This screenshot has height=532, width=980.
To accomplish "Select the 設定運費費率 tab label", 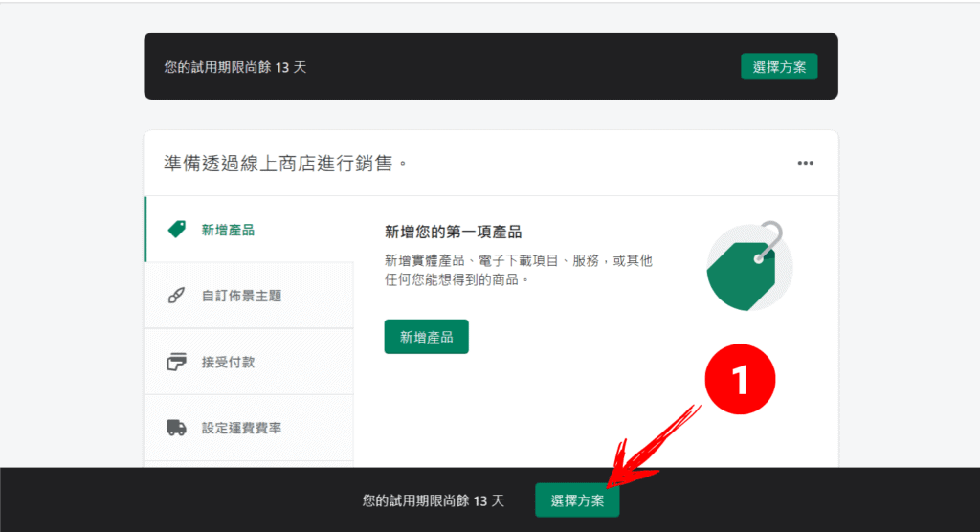I will 241,429.
